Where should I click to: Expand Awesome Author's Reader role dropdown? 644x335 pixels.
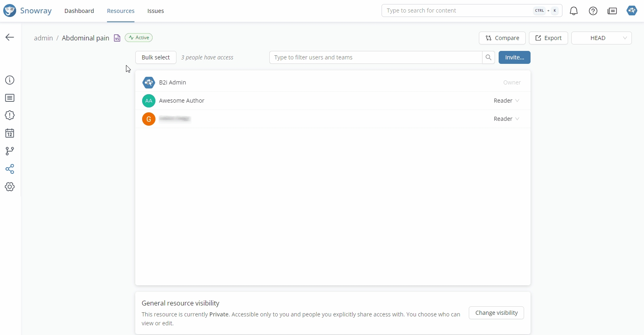point(506,101)
